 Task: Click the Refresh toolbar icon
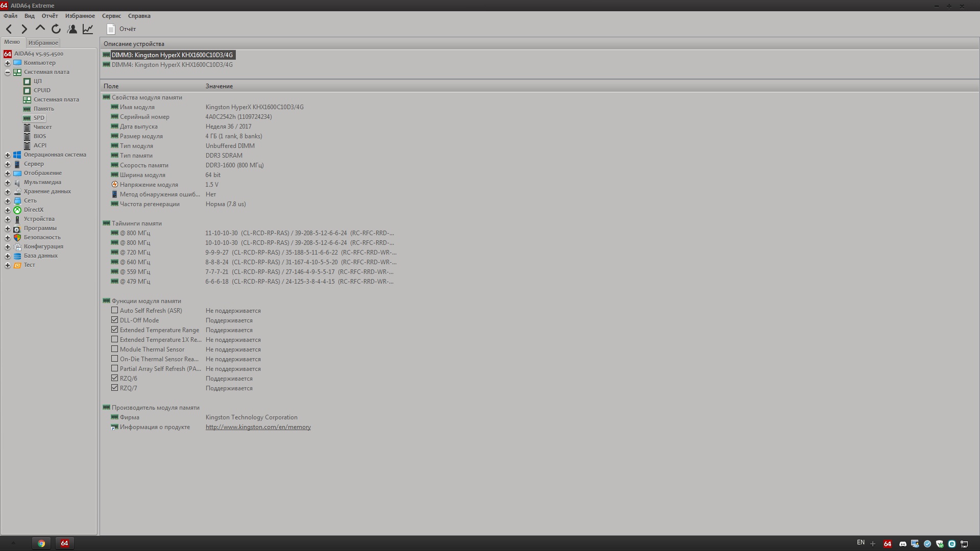(56, 29)
